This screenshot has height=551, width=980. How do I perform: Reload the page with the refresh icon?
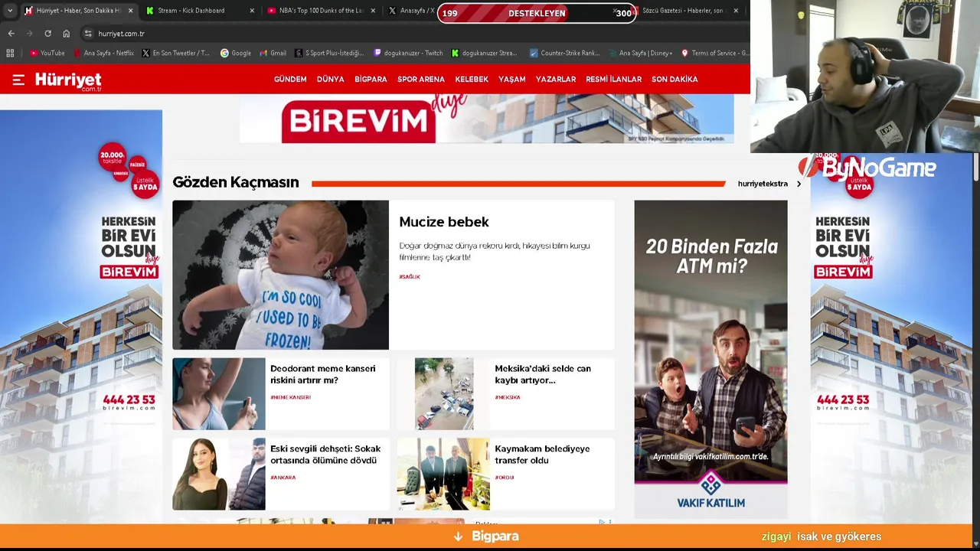click(47, 34)
